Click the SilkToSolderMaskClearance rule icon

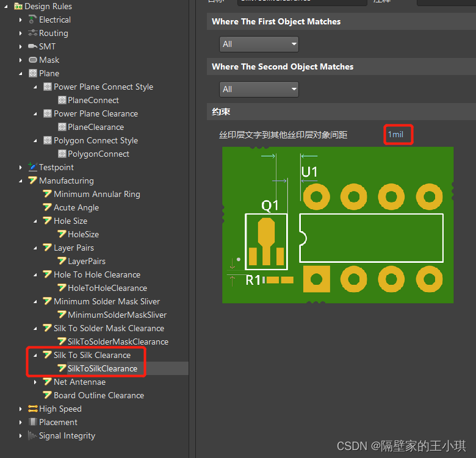(62, 342)
